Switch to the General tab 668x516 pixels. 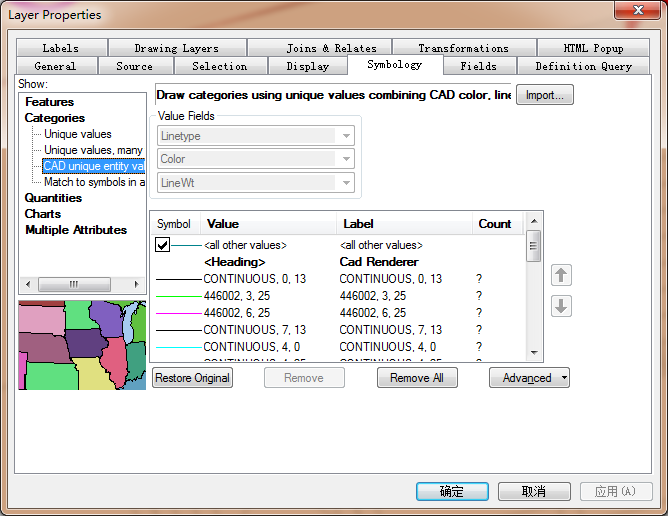click(x=55, y=66)
